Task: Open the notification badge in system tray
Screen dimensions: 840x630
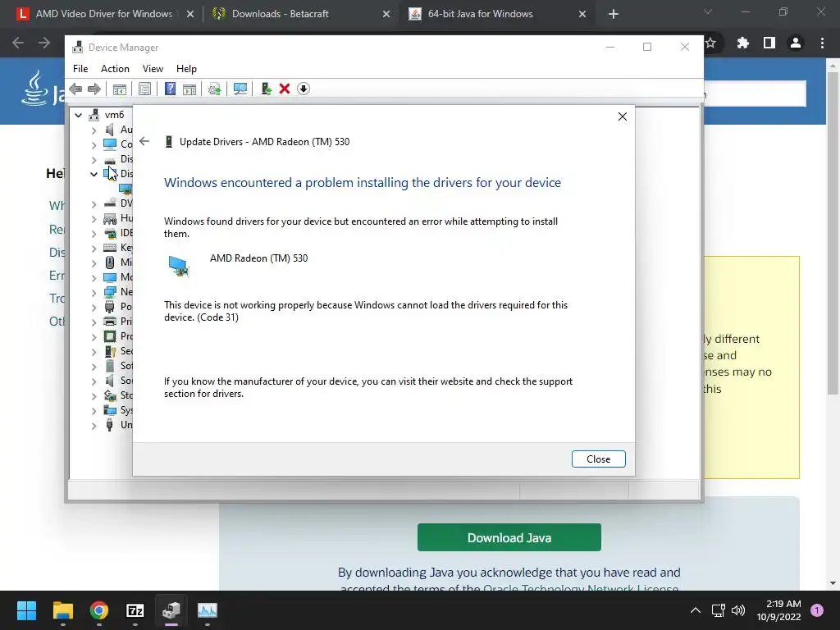Action: [x=817, y=610]
